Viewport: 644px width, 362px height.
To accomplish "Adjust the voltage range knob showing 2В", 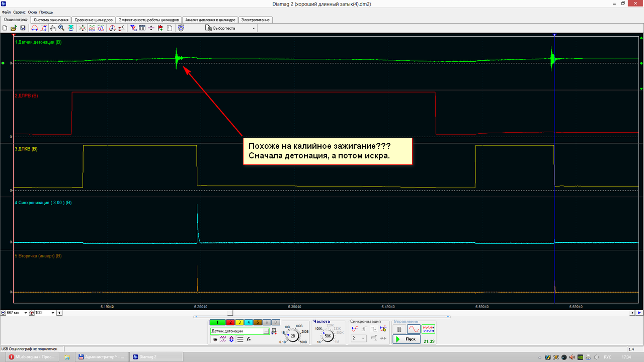I will 293,335.
